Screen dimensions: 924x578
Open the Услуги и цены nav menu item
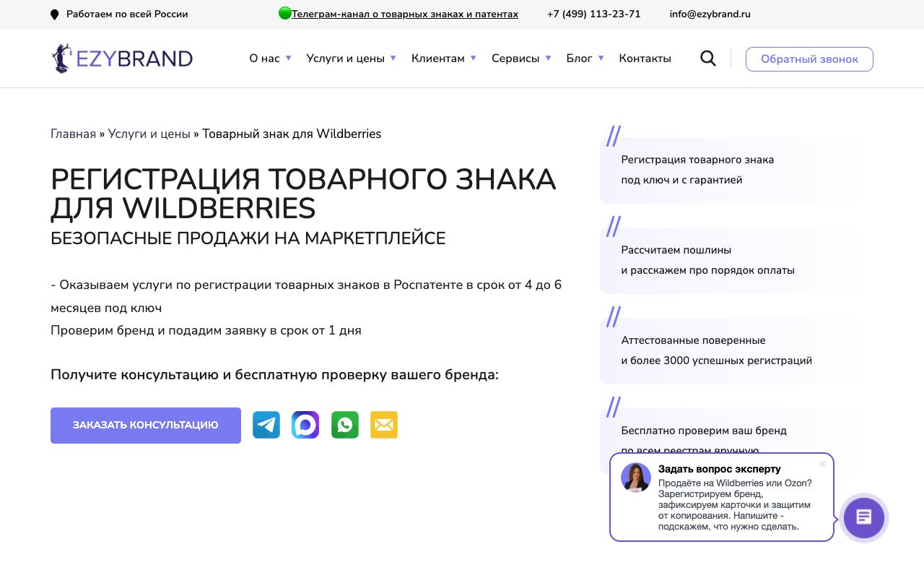click(x=345, y=59)
